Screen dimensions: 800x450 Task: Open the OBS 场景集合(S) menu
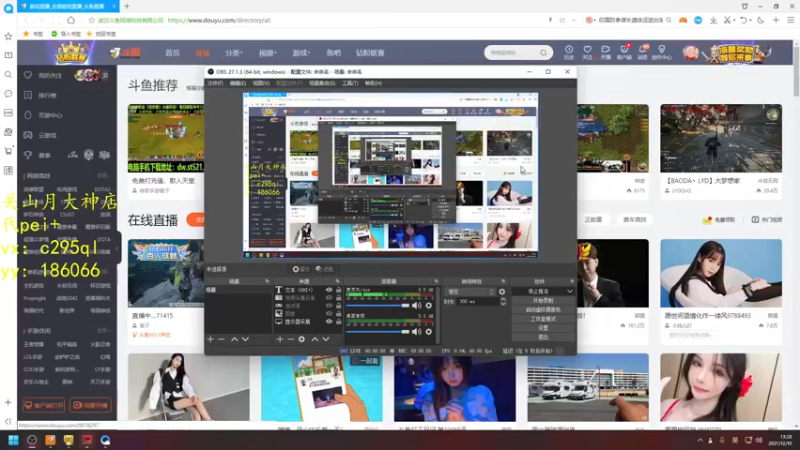(322, 83)
